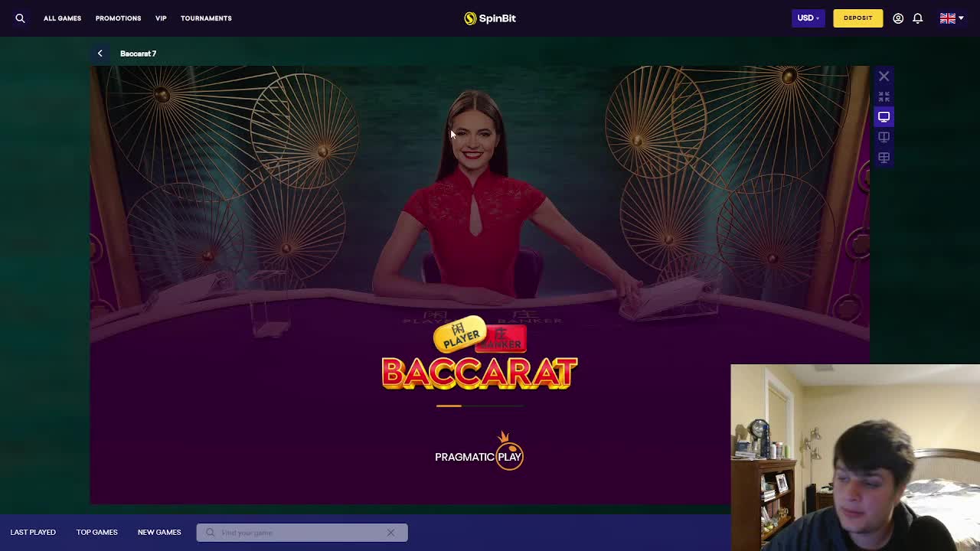Go back using the arrow beside Baccarat 7
The image size is (980, 551).
coord(100,54)
